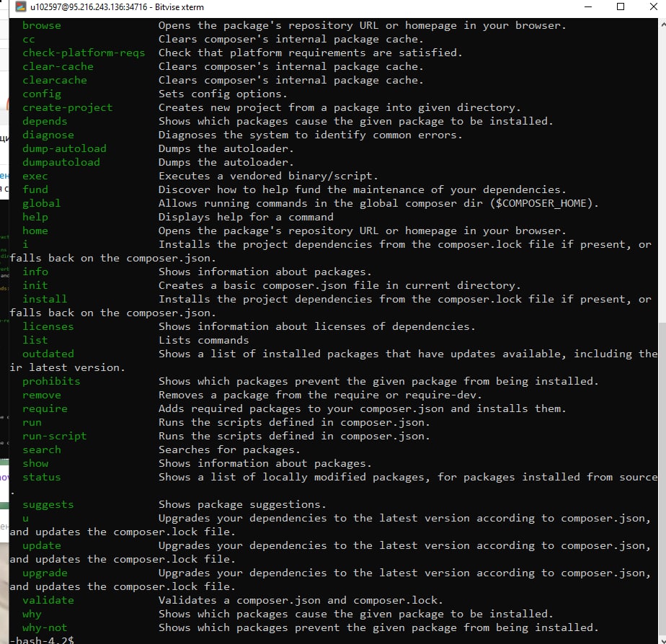The width and height of the screenshot is (666, 644).
Task: Click the 'require' command name
Action: 45,409
